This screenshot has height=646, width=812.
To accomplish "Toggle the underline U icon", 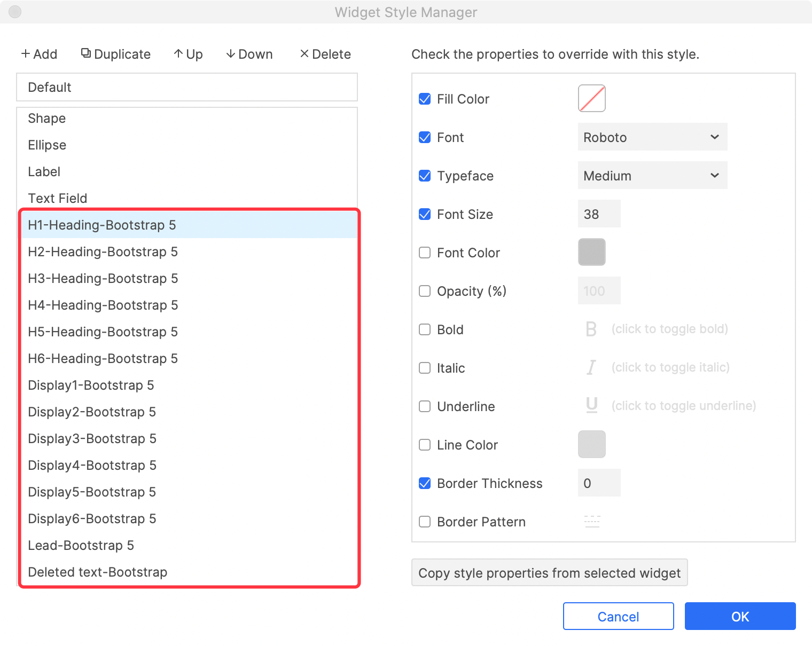I will pyautogui.click(x=591, y=406).
